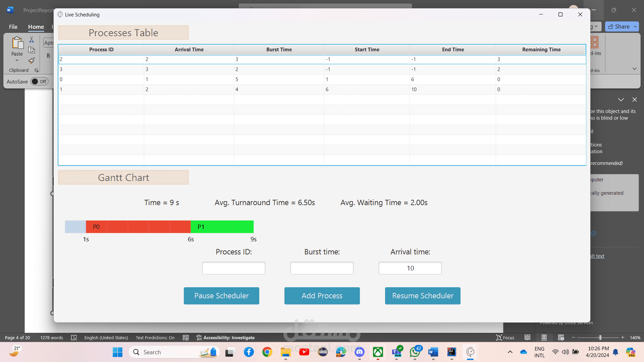Select the table row with End Time 6

[322, 79]
